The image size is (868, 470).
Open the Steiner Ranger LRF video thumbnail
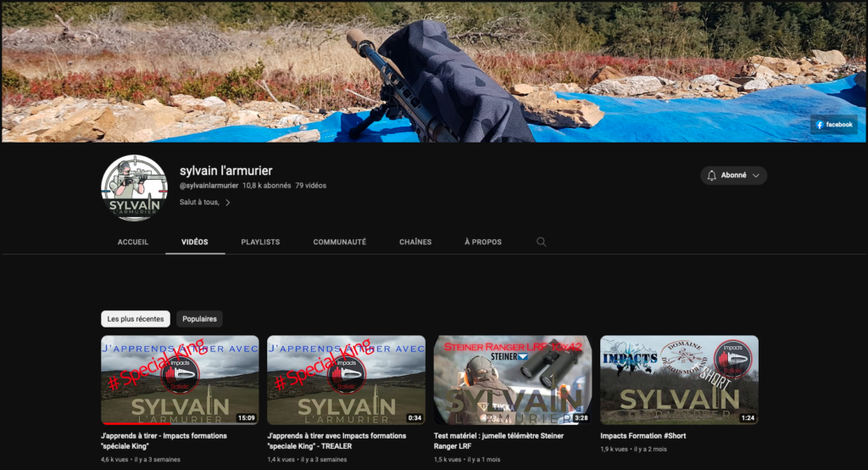(x=513, y=380)
